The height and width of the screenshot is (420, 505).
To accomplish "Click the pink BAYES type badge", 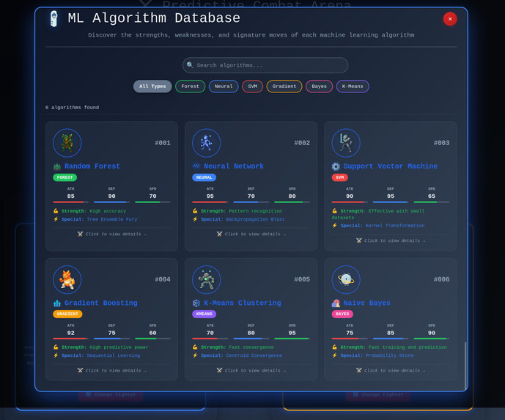I will click(x=342, y=314).
